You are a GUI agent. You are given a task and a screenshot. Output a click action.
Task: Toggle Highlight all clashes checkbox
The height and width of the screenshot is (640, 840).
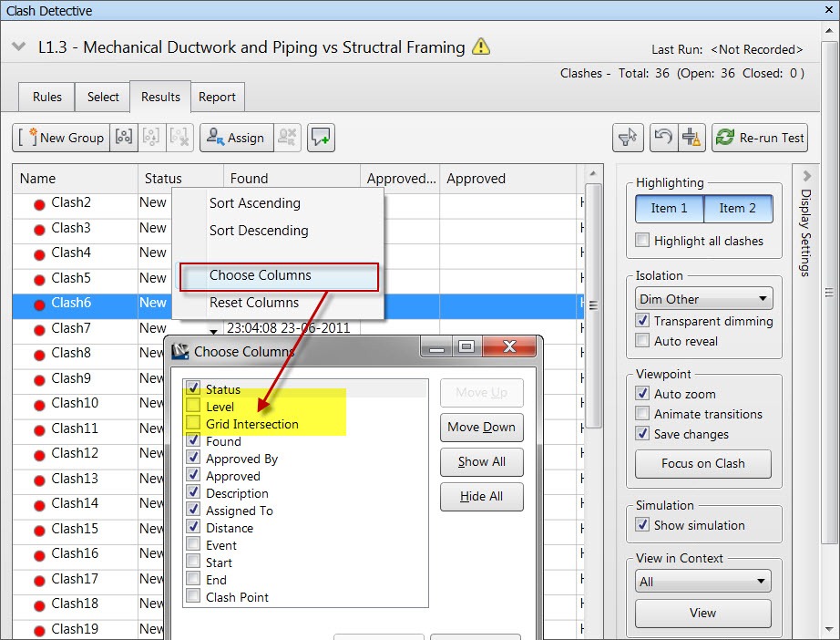click(643, 241)
